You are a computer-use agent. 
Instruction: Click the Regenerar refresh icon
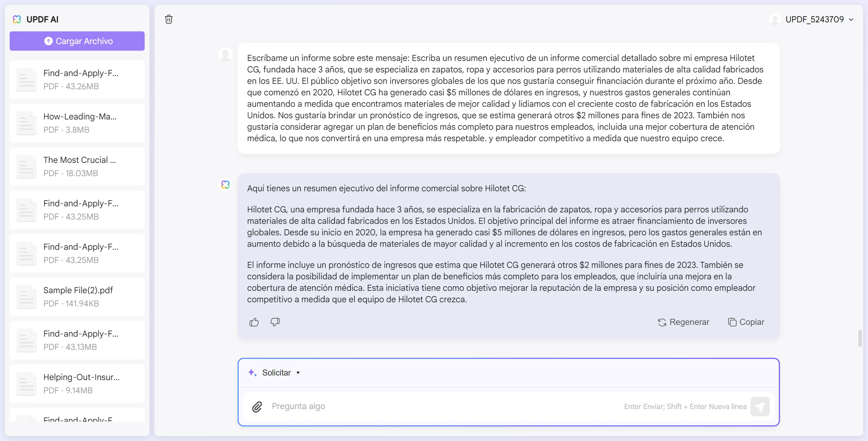[x=662, y=322]
